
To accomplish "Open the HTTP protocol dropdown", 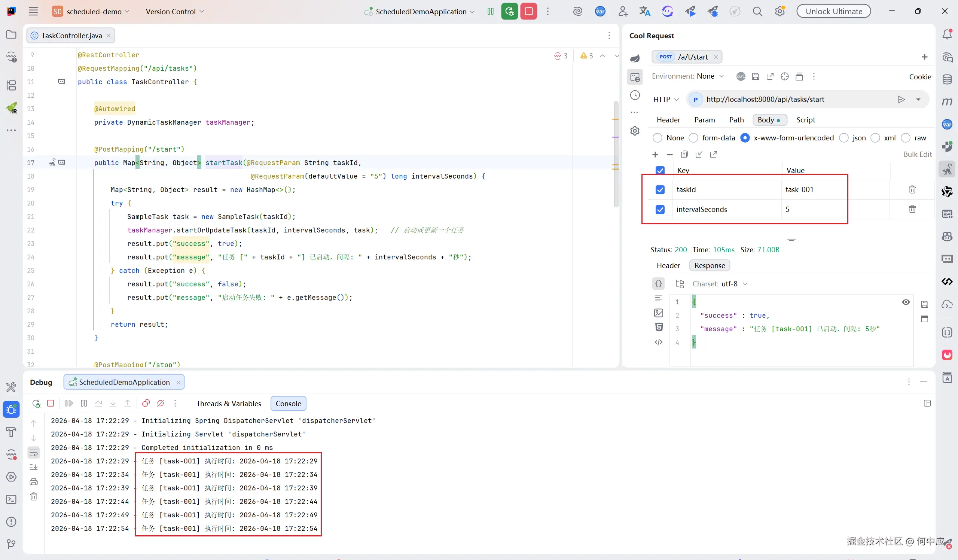I will point(666,100).
